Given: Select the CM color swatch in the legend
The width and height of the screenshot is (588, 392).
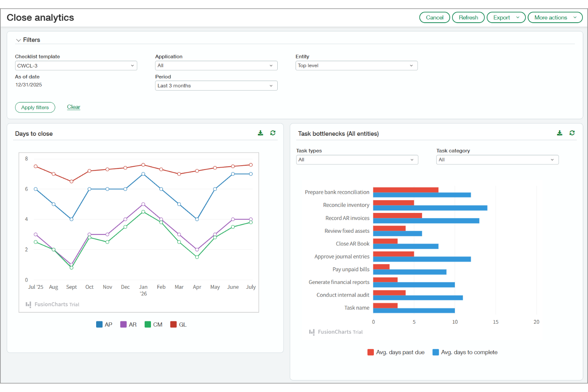Looking at the screenshot, I should [x=147, y=324].
